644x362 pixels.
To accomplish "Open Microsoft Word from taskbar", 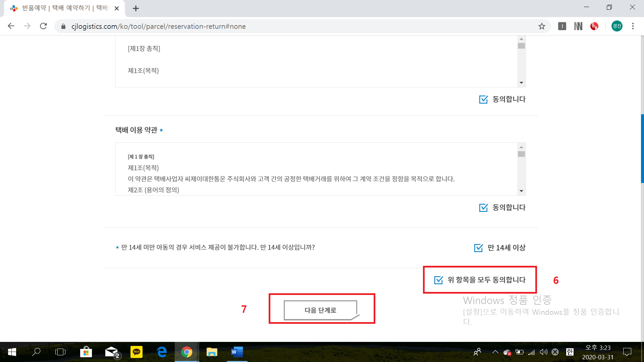I will pyautogui.click(x=237, y=352).
